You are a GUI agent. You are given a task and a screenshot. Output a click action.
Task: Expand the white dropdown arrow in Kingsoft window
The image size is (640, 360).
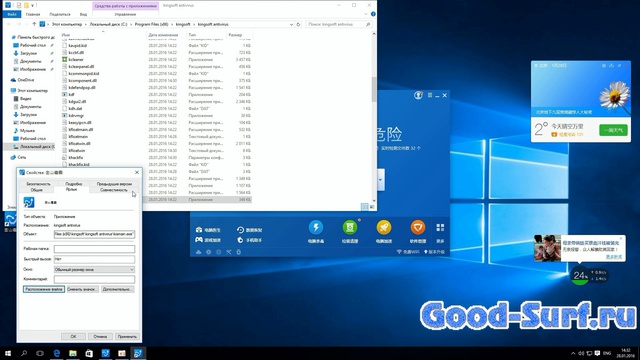380,180
